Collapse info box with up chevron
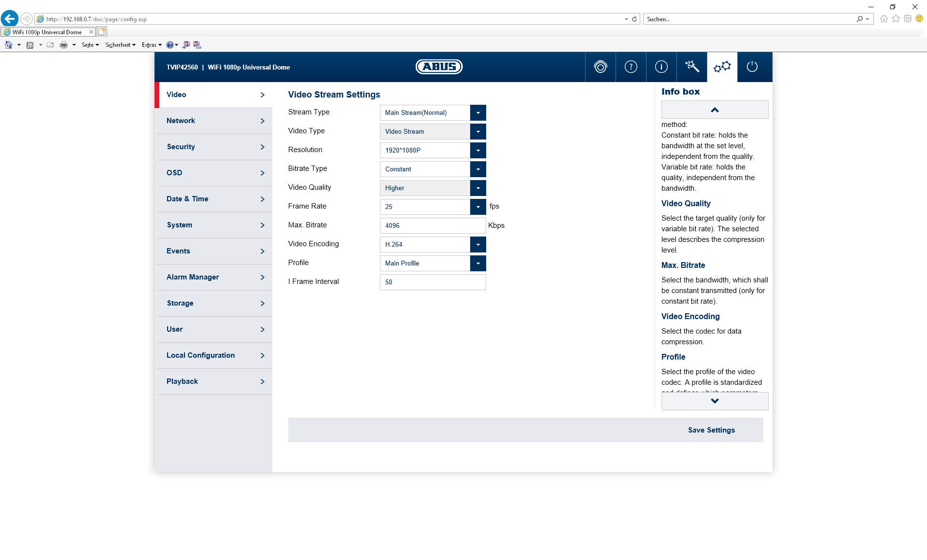This screenshot has width=927, height=560. [715, 110]
